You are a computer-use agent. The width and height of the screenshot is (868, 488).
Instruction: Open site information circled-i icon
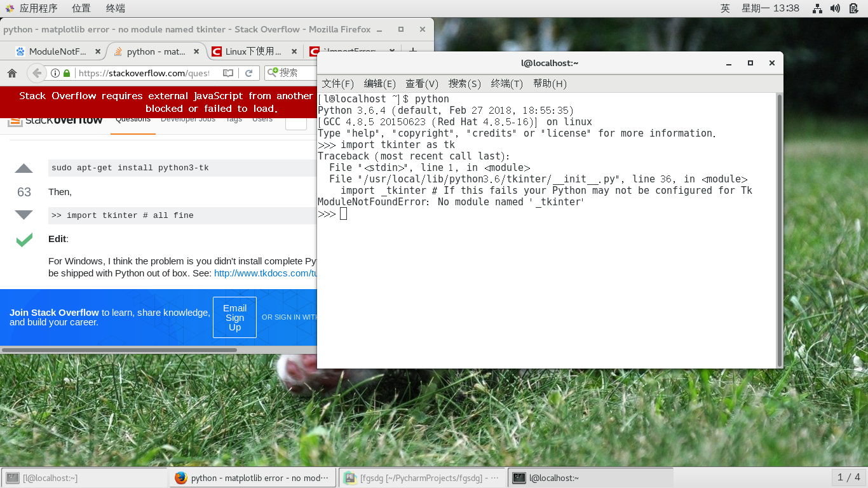click(x=55, y=73)
